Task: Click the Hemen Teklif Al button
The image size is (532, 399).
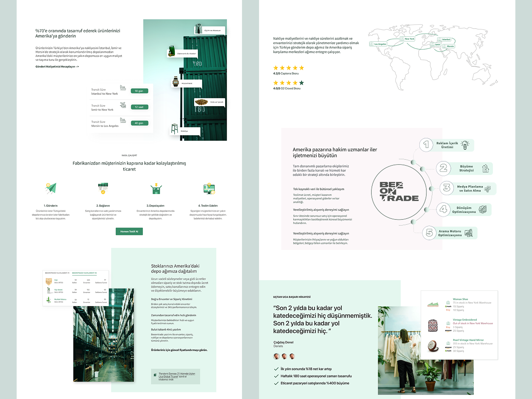Action: coord(129,231)
